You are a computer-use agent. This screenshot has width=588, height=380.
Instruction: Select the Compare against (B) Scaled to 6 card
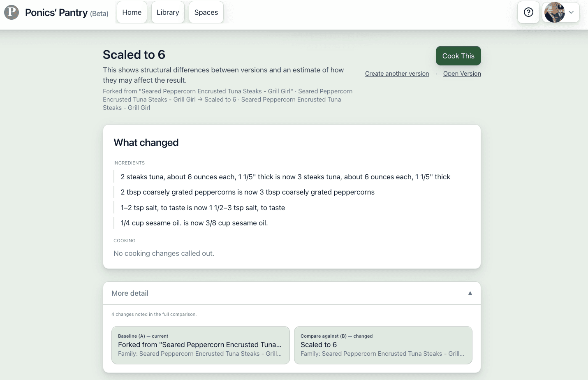(383, 345)
